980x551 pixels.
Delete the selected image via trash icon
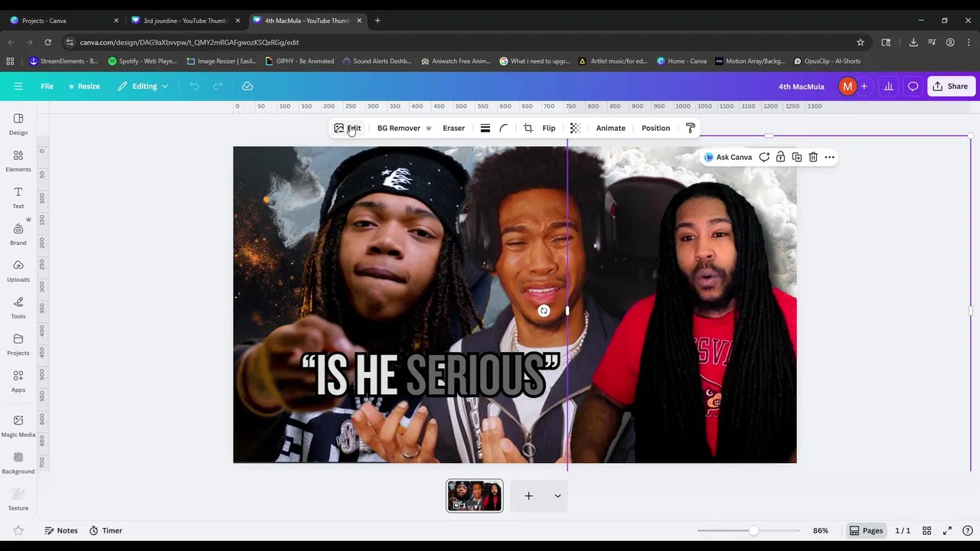pos(813,157)
